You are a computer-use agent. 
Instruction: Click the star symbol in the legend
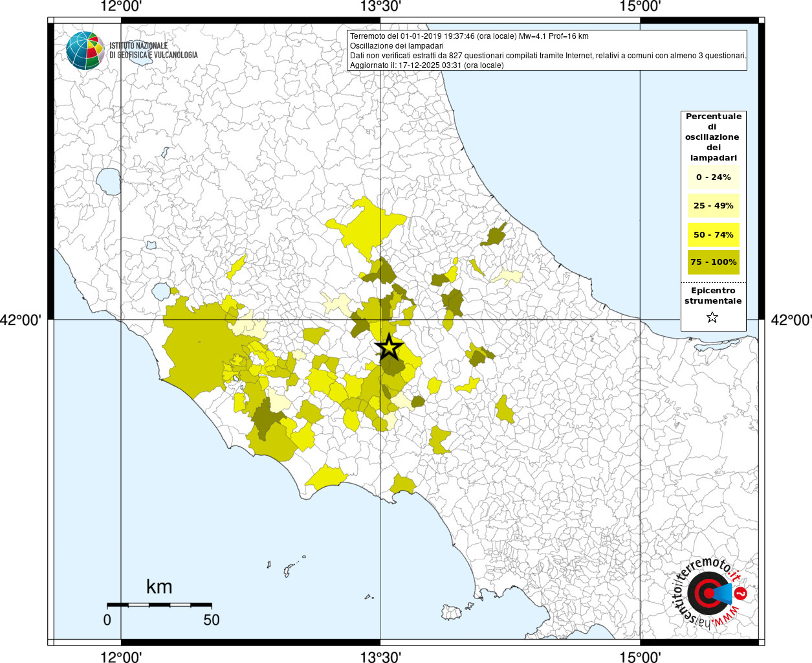pos(712,317)
